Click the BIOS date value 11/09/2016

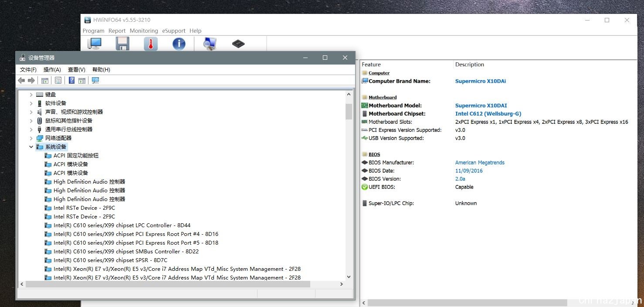coord(469,171)
